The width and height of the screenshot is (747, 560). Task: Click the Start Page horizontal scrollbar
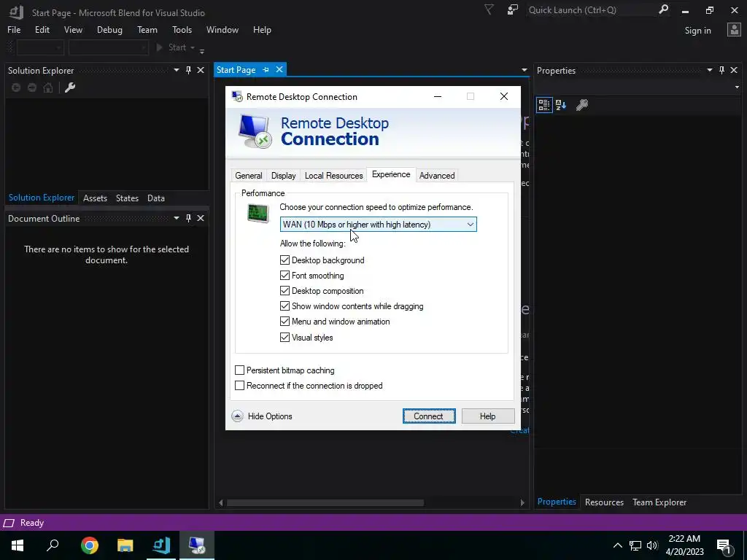(325, 502)
